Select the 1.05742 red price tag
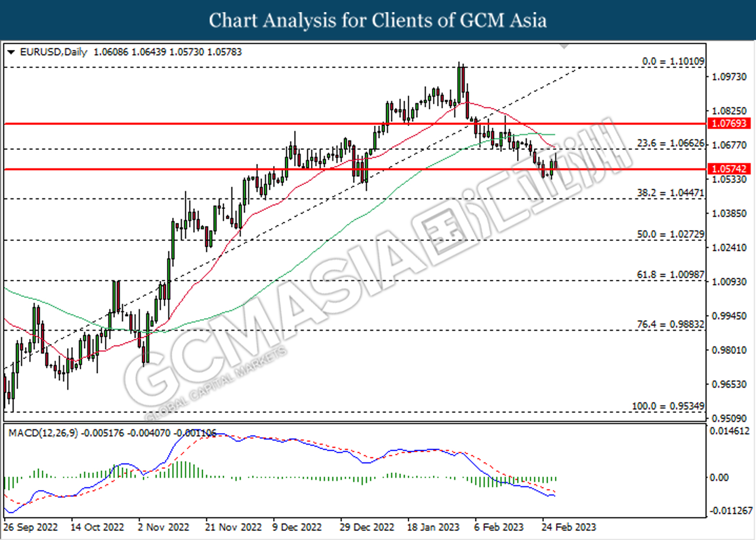This screenshot has height=540, width=756. (x=729, y=169)
